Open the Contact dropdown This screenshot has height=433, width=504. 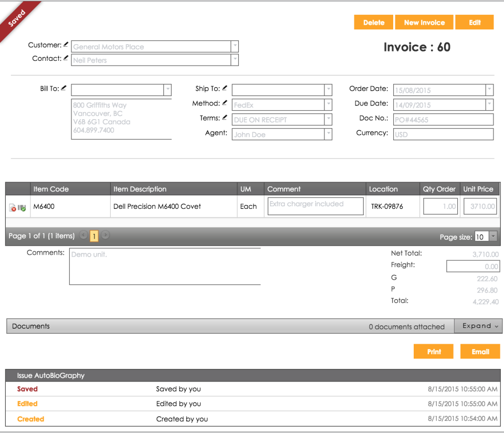[235, 60]
